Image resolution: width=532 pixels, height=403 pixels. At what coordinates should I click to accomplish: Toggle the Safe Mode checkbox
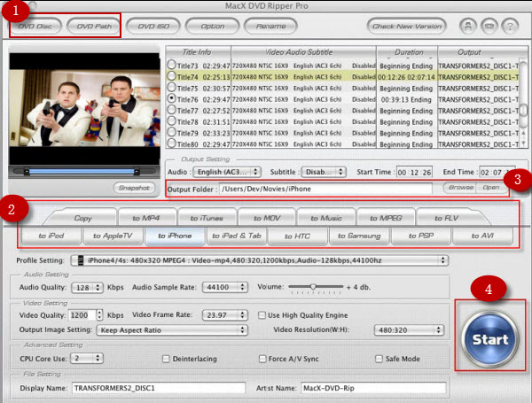(x=379, y=359)
